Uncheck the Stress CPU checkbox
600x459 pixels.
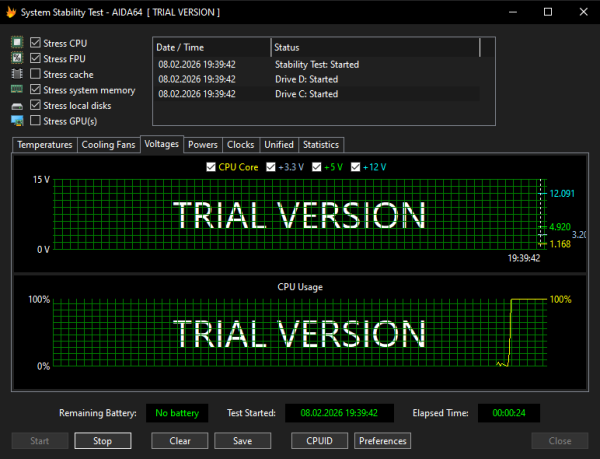[x=35, y=42]
